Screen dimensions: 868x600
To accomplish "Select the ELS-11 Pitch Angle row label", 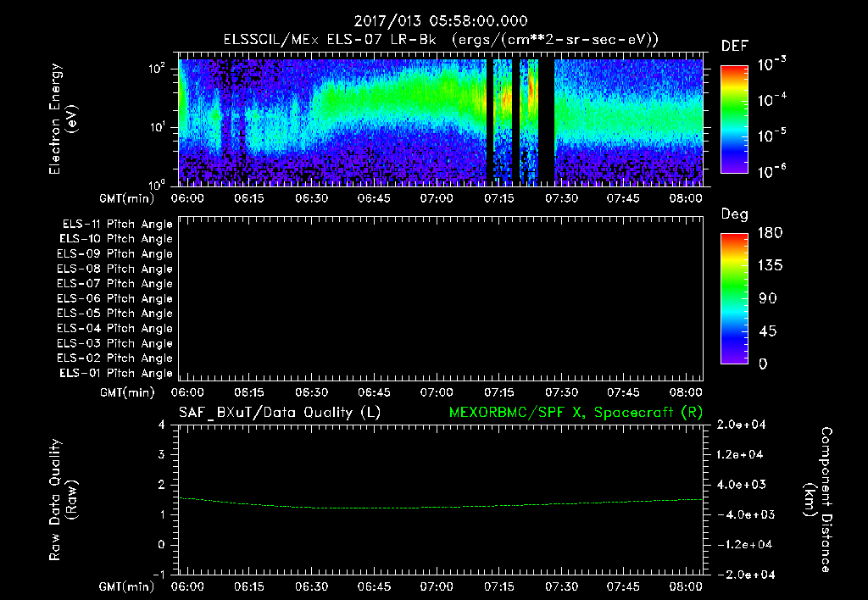I will (117, 225).
